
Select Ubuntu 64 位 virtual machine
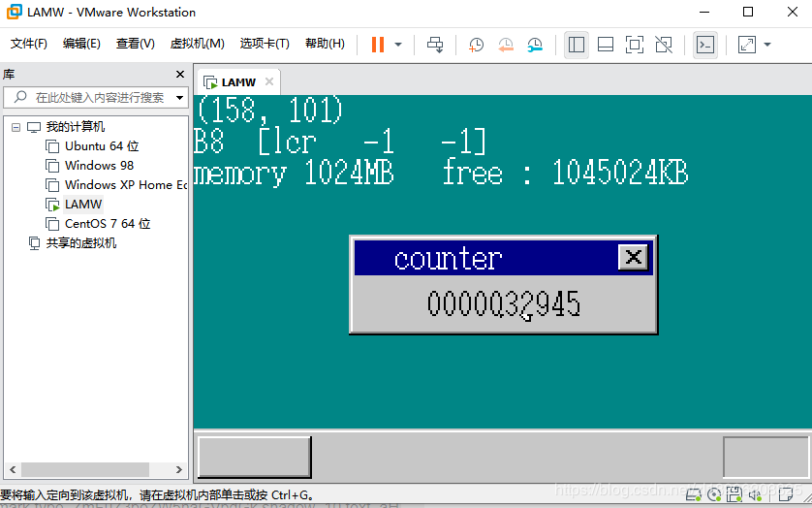[102, 146]
